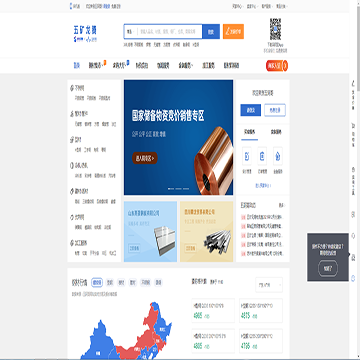
Task: Open the navigation item with the orange badge
Action: click(x=97, y=65)
